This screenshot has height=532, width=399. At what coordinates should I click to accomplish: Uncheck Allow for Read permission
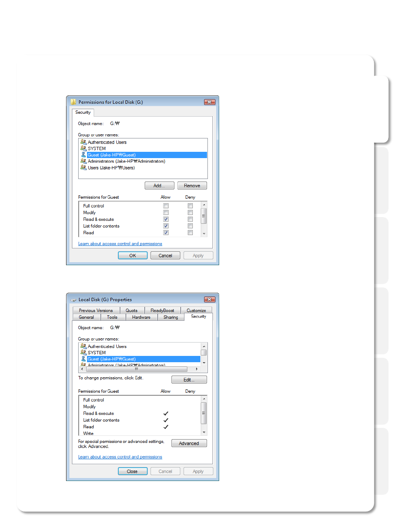pos(166,233)
